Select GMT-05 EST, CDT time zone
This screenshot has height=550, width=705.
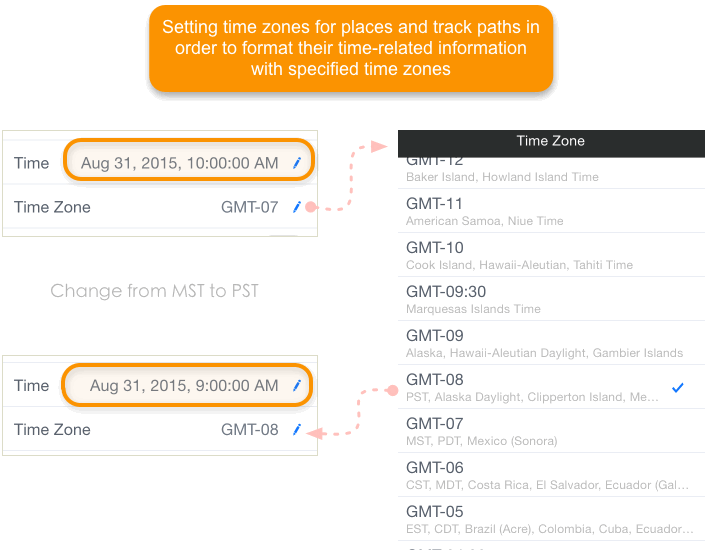tap(551, 519)
